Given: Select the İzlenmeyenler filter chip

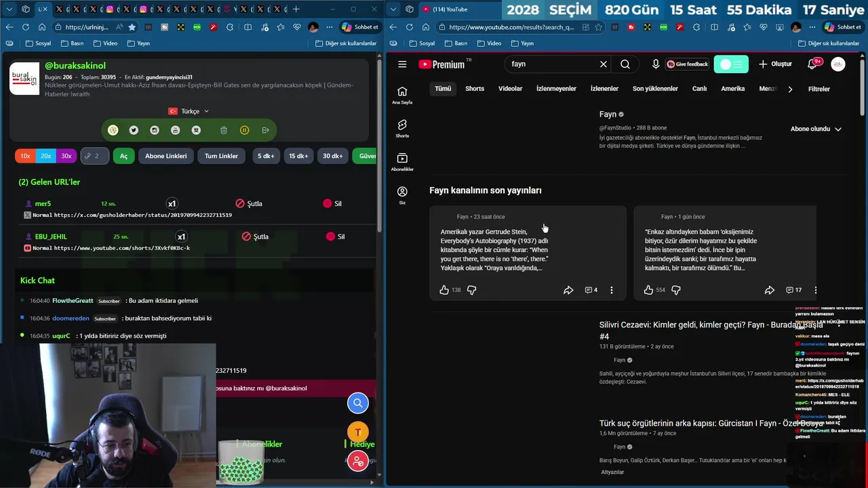Looking at the screenshot, I should click(556, 89).
